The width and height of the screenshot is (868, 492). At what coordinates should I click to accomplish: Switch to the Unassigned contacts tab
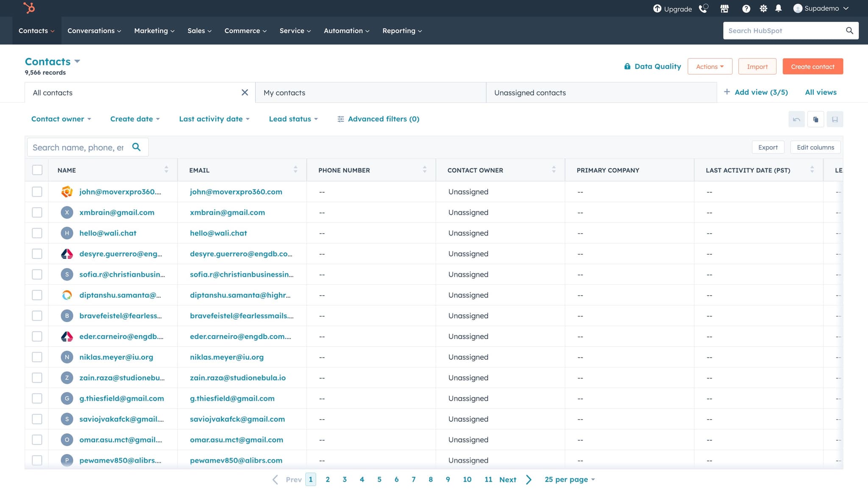(530, 93)
